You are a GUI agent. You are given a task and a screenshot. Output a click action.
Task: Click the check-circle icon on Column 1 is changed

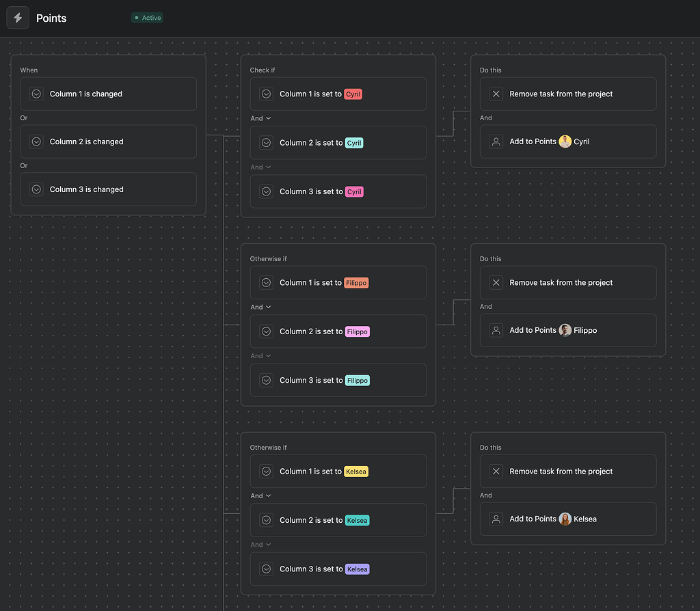click(36, 94)
